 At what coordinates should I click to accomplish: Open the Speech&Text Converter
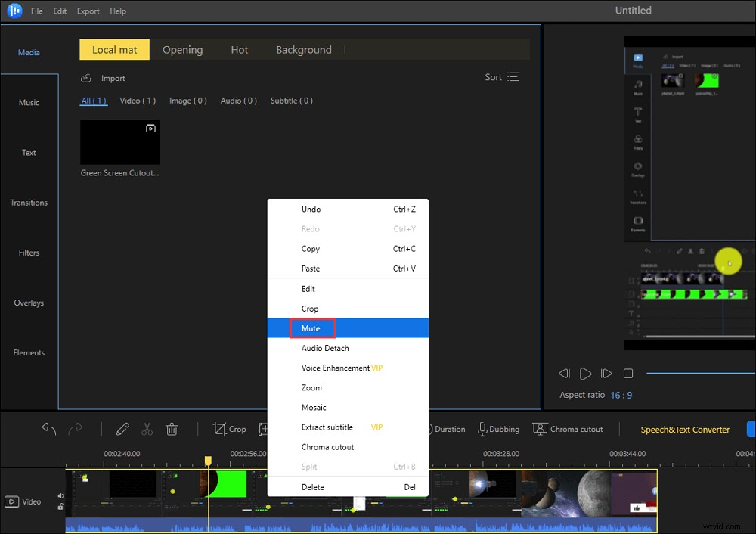click(685, 429)
